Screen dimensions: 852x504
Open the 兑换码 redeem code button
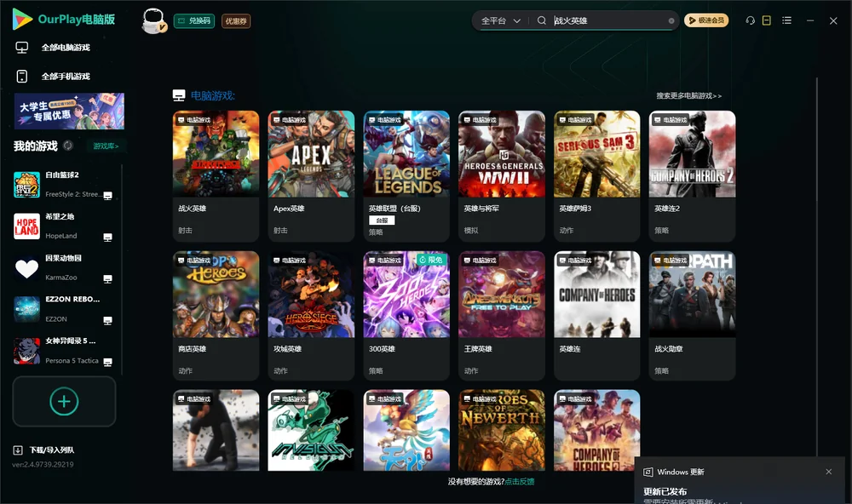point(194,20)
